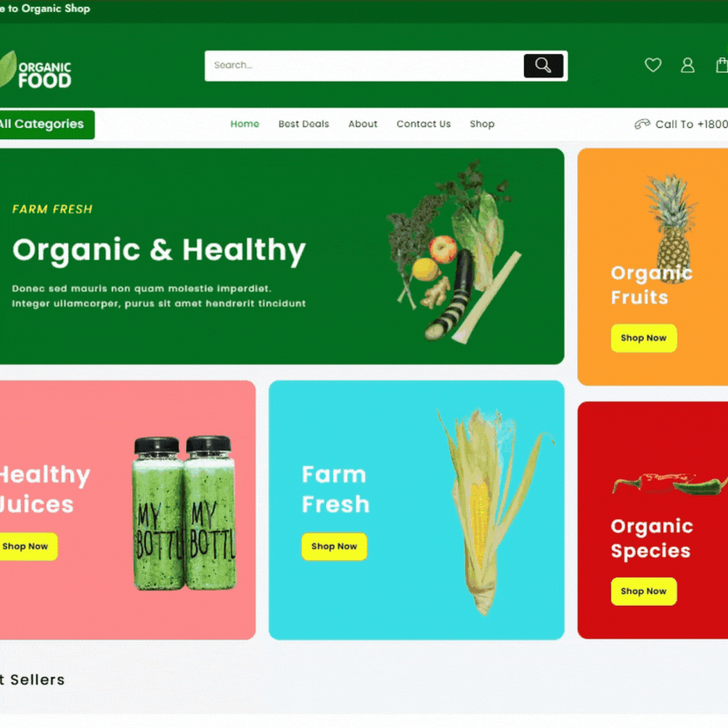Expand the All Categories menu
This screenshot has height=728, width=728.
coord(46,125)
